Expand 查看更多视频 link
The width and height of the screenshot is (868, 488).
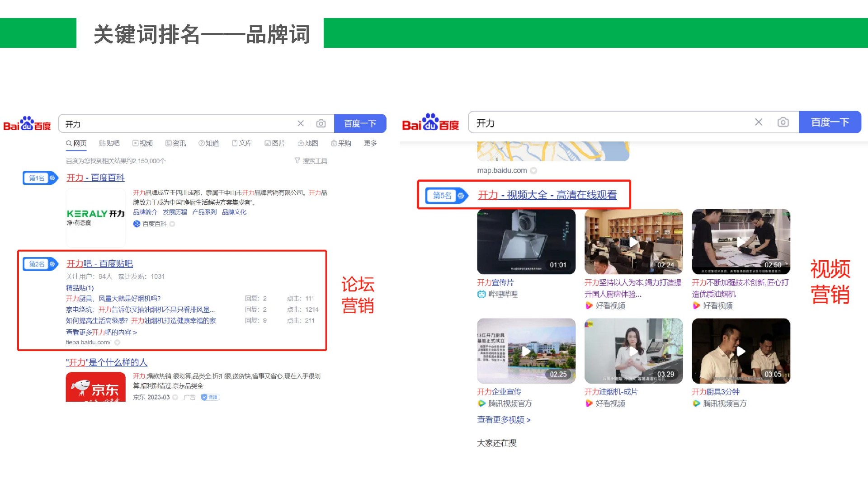(x=504, y=420)
